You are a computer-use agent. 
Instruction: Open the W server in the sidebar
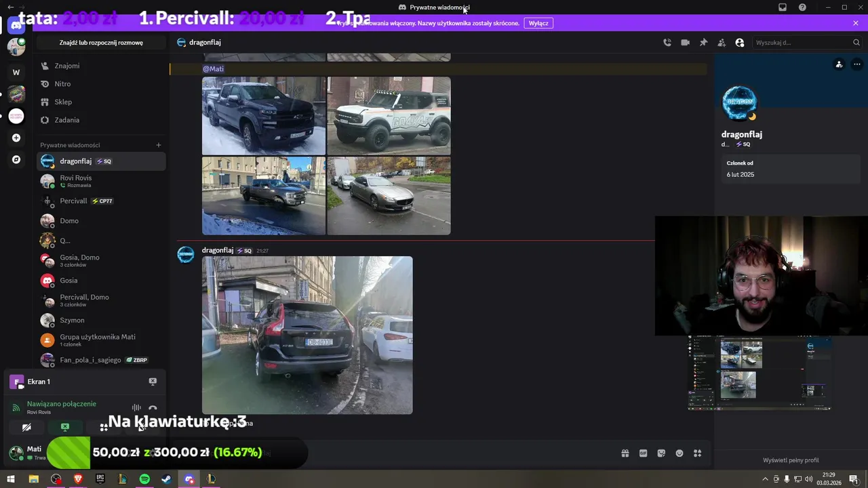16,72
